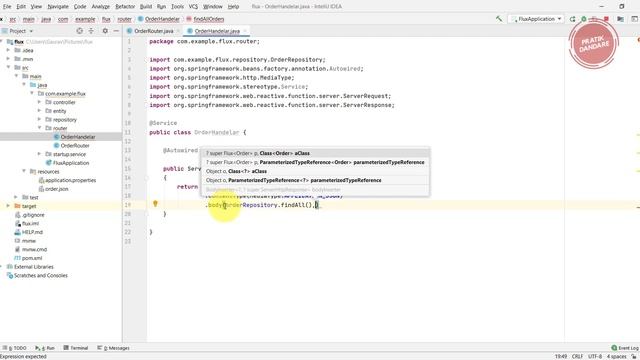Image resolution: width=640 pixels, height=360 pixels.
Task: Open the Messages tool window
Action: point(113,348)
